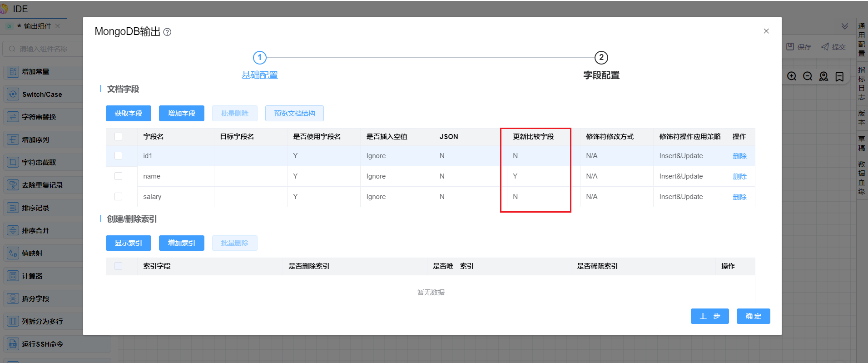The image size is (868, 363).
Task: Select the 字符串替换 component icon
Action: tap(13, 117)
